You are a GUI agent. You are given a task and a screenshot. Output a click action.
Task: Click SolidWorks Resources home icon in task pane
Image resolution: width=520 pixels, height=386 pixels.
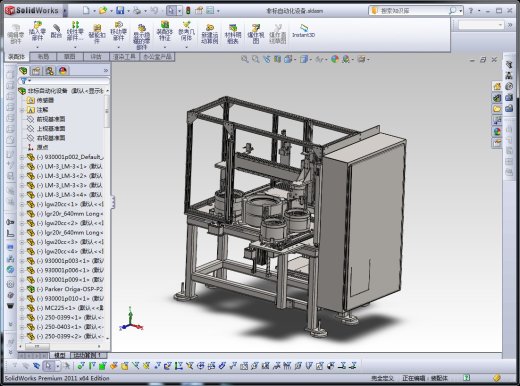(x=497, y=86)
